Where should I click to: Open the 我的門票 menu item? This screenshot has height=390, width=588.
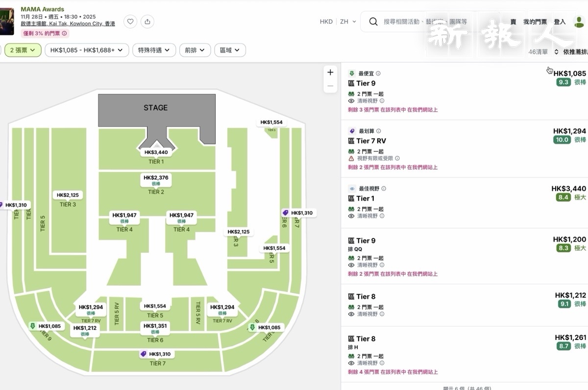pyautogui.click(x=535, y=22)
